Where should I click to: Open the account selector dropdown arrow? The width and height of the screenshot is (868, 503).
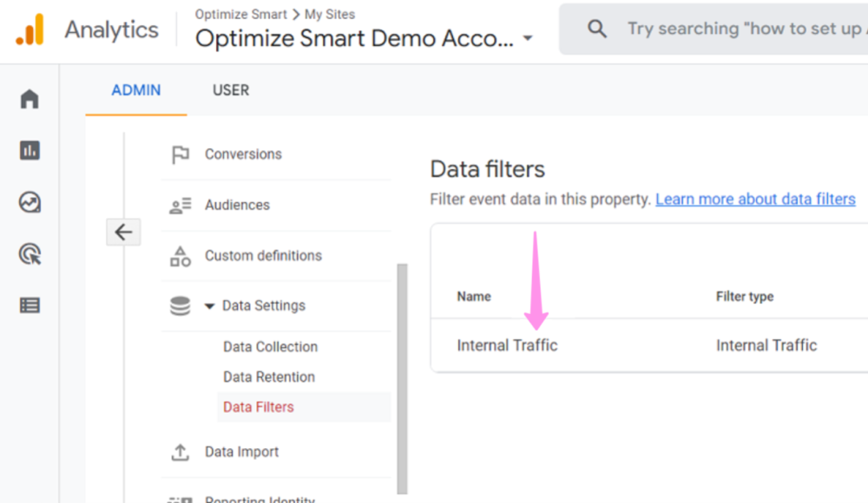point(527,39)
